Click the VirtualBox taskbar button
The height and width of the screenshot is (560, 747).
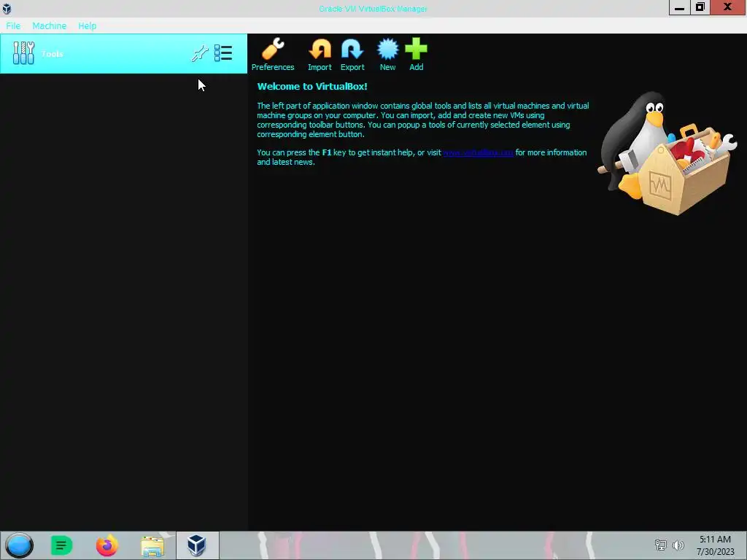point(197,545)
